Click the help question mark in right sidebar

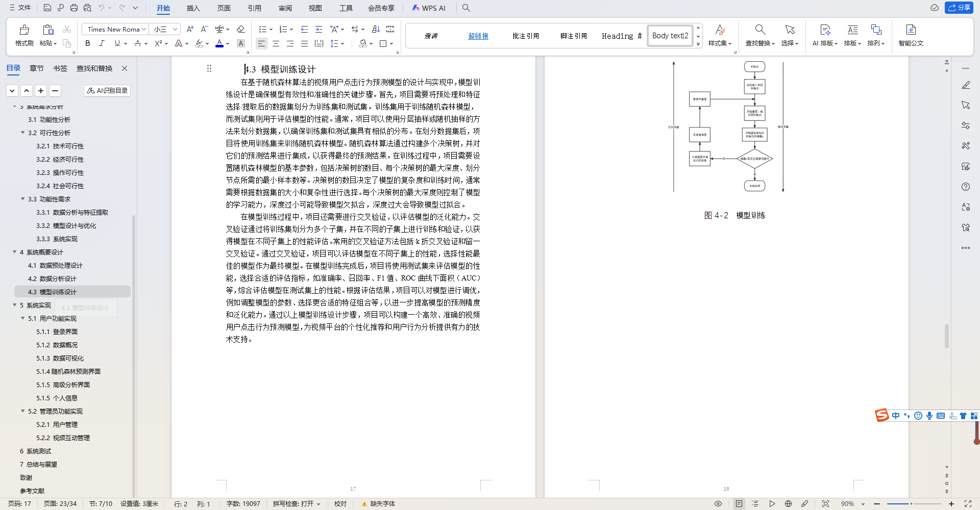tap(966, 187)
